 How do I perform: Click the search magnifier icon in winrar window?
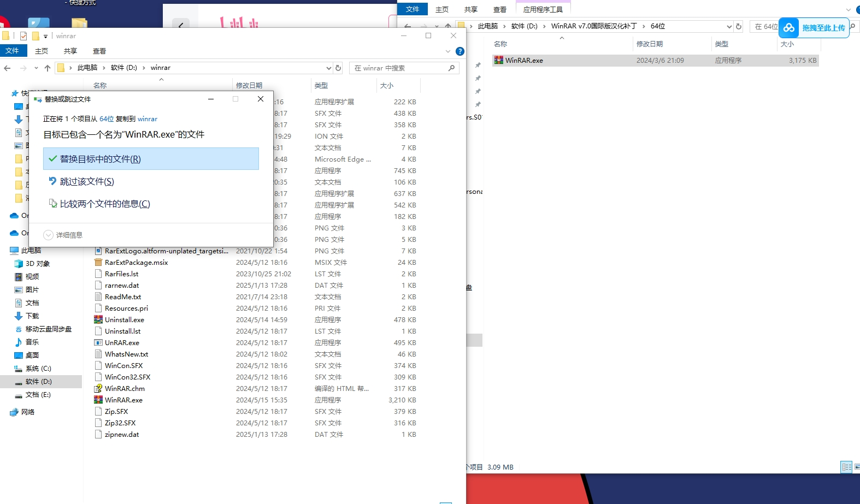(x=451, y=68)
